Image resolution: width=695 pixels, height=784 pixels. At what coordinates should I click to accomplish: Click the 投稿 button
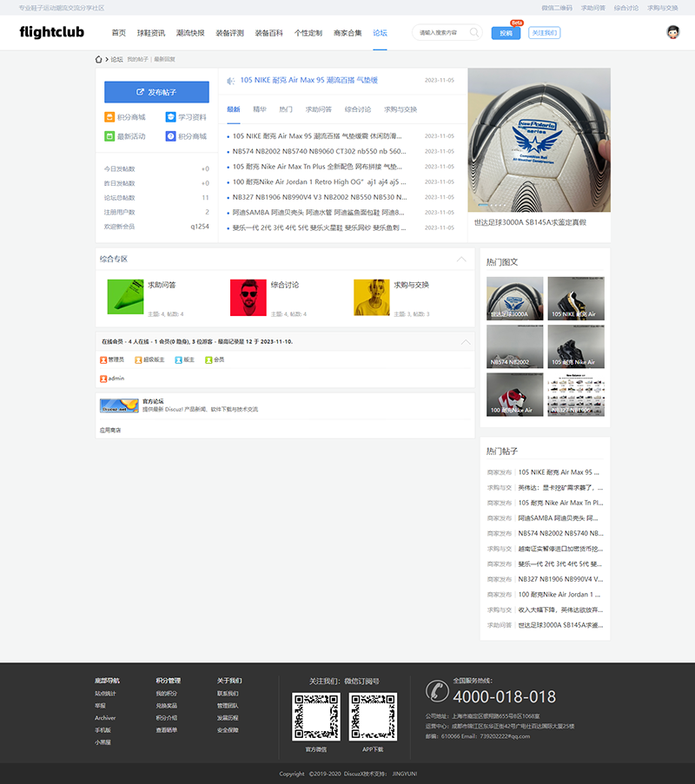[x=506, y=33]
